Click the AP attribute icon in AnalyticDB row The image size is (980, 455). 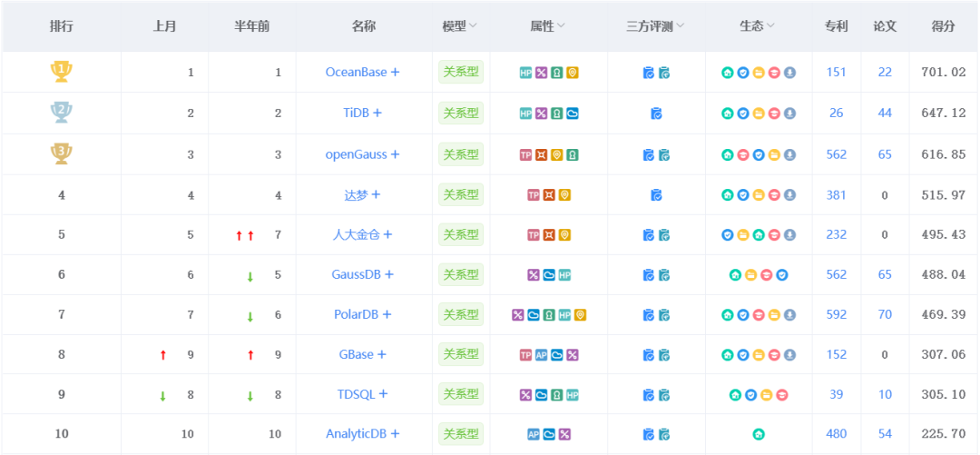tap(534, 434)
